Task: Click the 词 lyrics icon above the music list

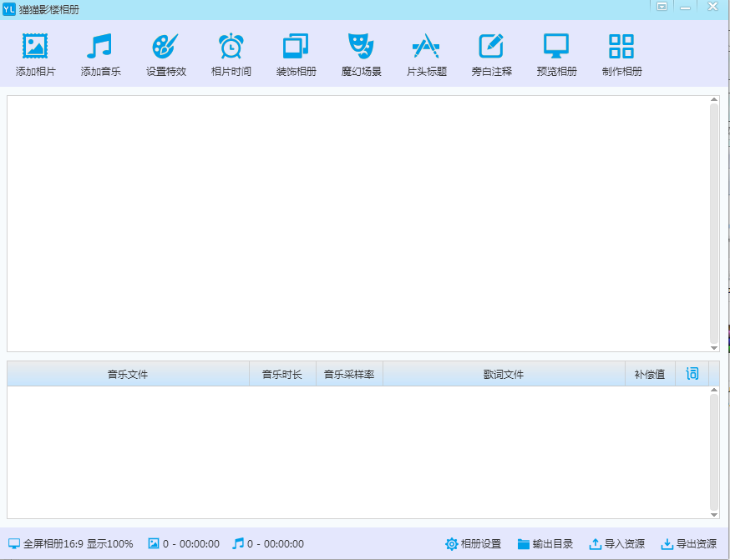Action: [x=692, y=373]
